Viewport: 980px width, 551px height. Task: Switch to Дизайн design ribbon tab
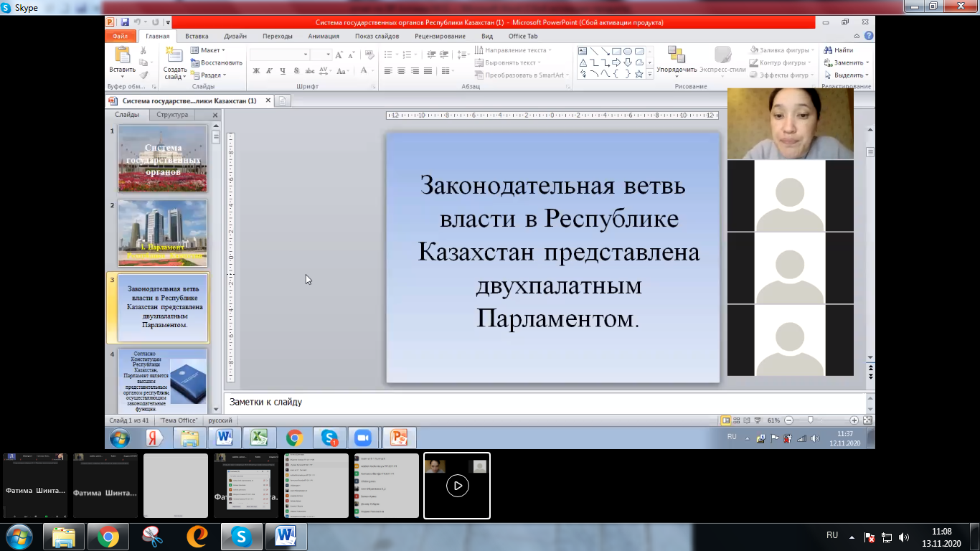[235, 36]
